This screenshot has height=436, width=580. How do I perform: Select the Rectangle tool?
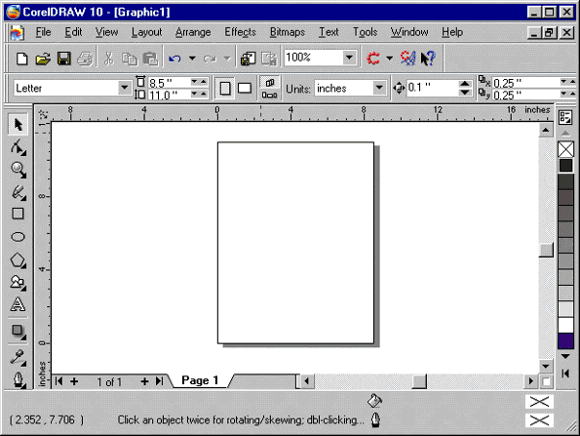(x=18, y=214)
